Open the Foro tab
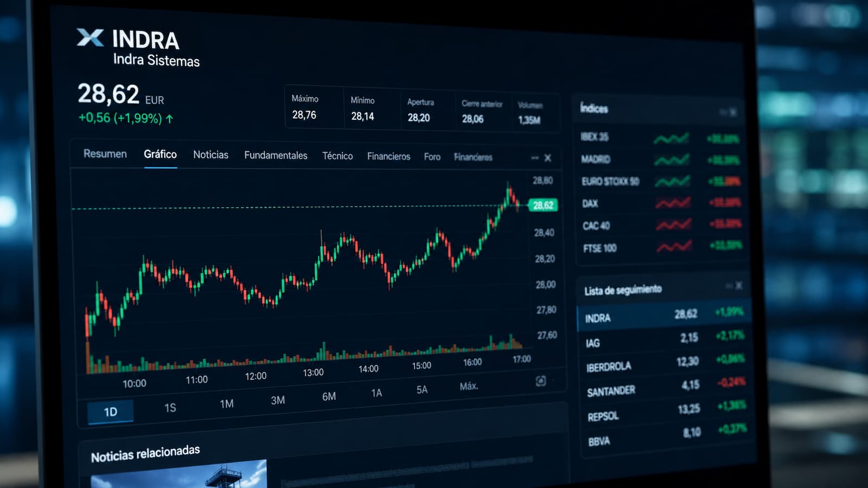Image resolution: width=868 pixels, height=488 pixels. (432, 157)
